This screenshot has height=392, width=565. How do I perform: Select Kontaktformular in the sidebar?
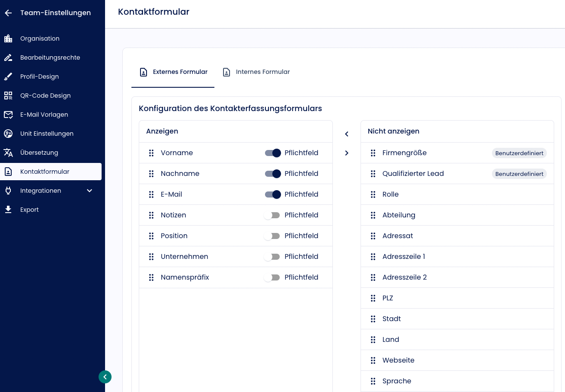pos(51,172)
